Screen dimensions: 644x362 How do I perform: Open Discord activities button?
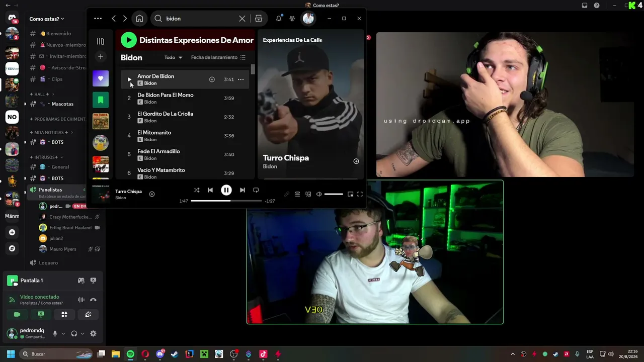[x=64, y=315]
